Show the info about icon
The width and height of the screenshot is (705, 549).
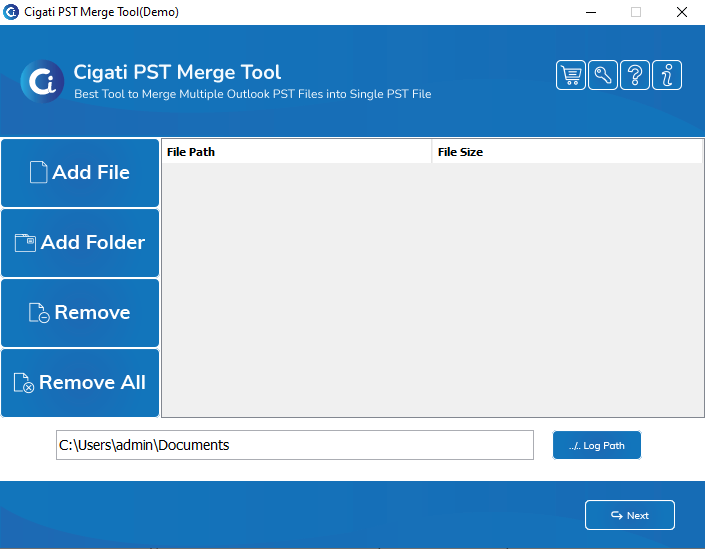point(667,75)
